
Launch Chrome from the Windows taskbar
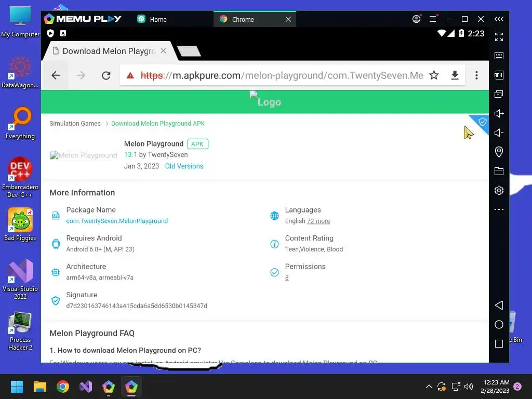[63, 387]
